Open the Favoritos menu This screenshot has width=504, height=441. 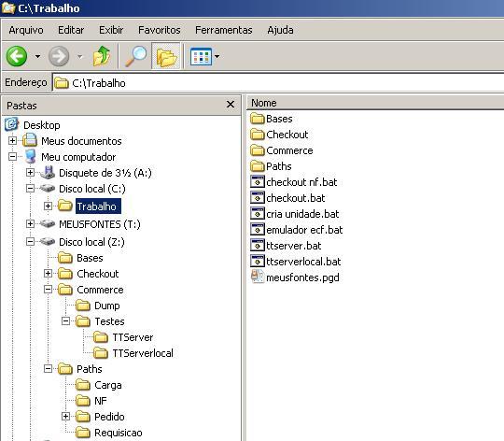pos(159,30)
